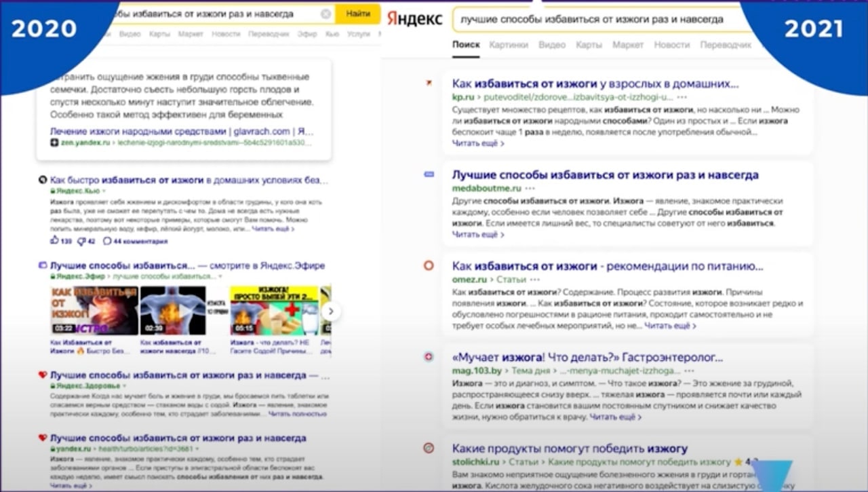Click 'Читать ещё' under the mag.103.by snippet

click(616, 417)
